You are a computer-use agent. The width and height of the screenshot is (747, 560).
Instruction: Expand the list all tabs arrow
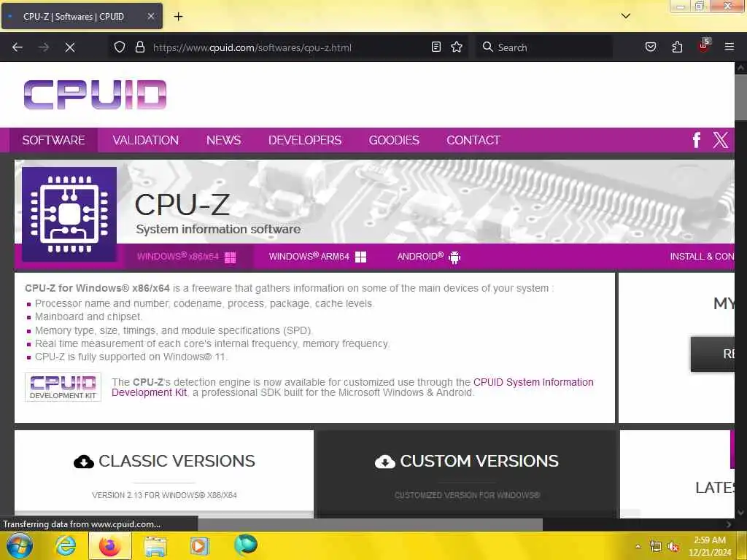click(x=625, y=16)
